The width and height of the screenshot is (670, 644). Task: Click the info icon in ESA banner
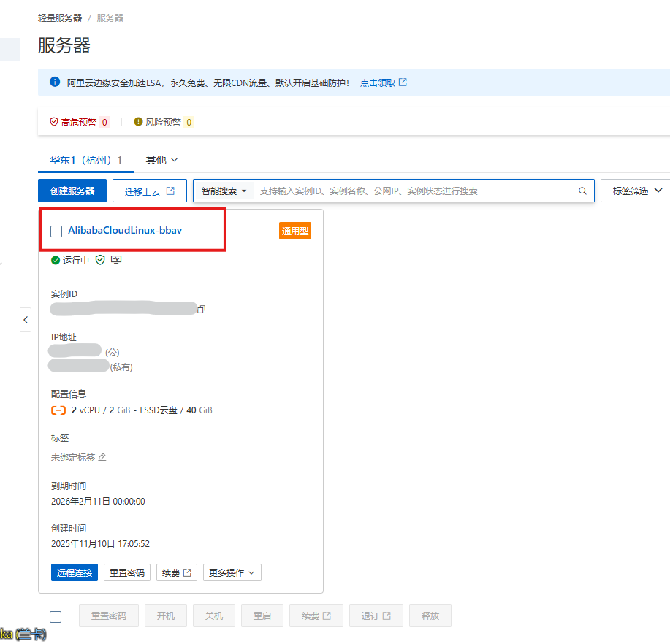pos(55,82)
